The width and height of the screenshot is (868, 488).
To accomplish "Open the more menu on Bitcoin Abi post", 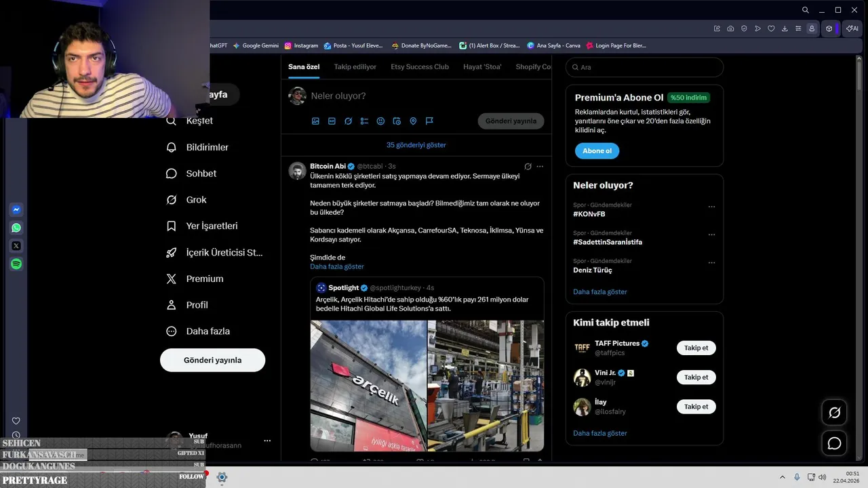I will tap(540, 166).
